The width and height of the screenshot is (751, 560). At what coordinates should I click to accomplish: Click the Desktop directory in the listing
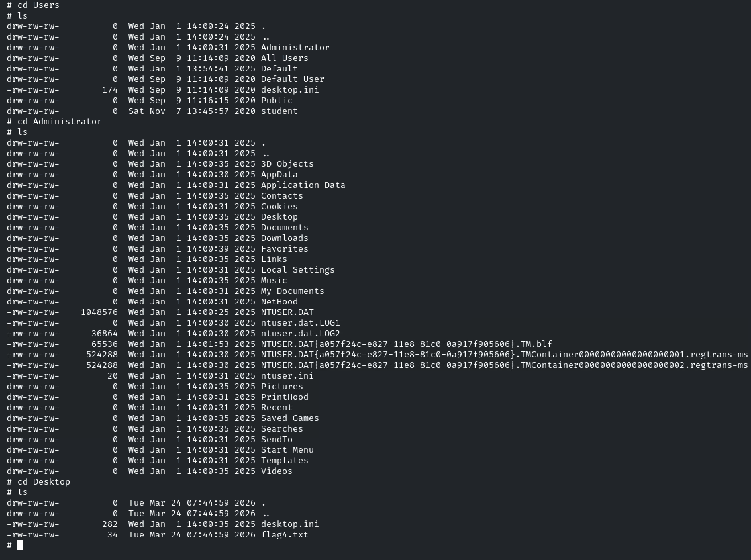point(279,217)
